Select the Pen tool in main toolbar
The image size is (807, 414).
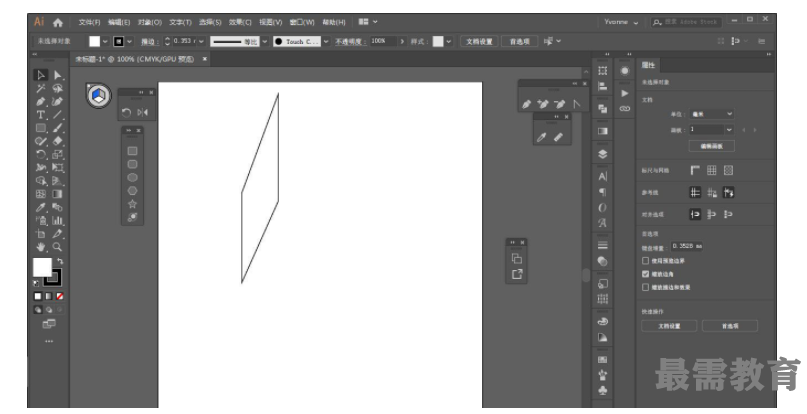(x=41, y=101)
